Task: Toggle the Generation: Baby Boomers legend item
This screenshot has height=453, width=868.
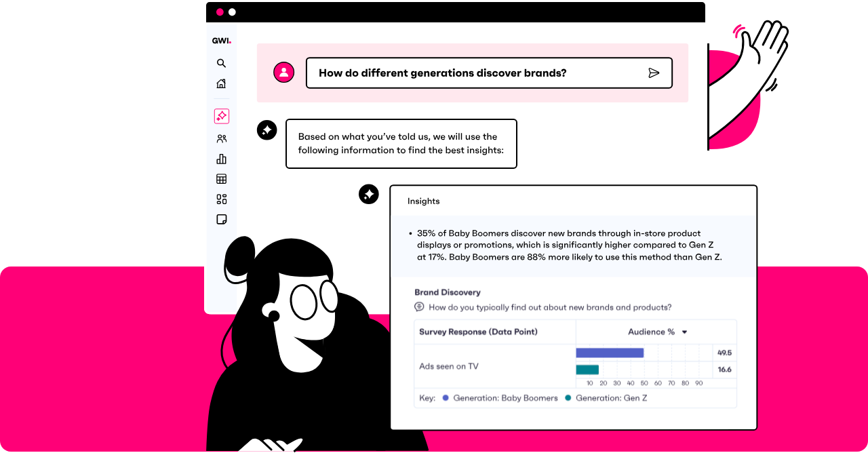Action: [x=499, y=398]
